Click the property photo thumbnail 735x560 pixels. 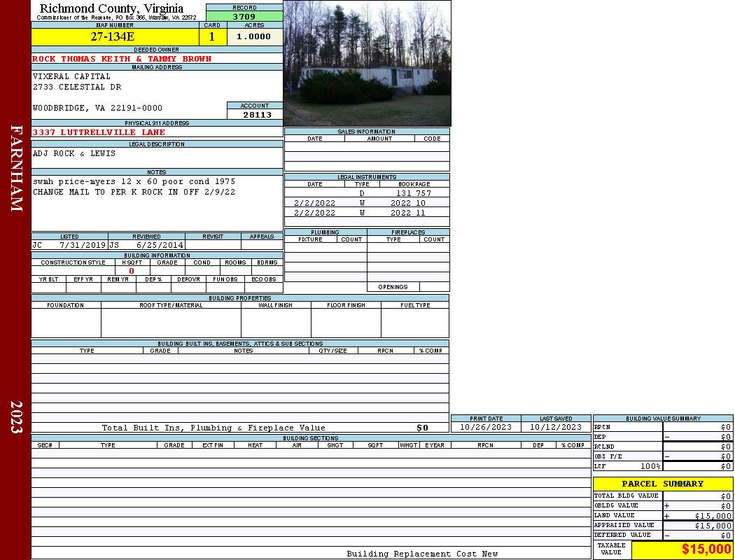pyautogui.click(x=367, y=64)
